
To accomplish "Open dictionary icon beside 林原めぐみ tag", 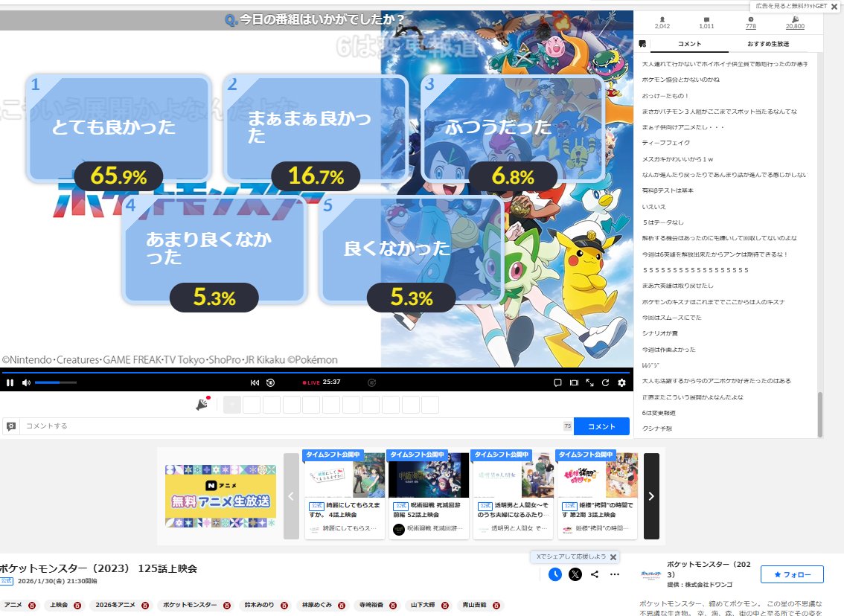I will 342,606.
